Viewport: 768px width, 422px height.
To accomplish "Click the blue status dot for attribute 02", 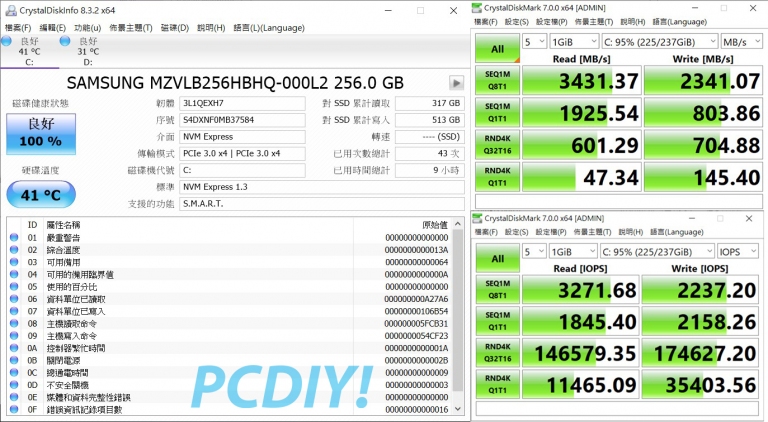I will [x=14, y=250].
